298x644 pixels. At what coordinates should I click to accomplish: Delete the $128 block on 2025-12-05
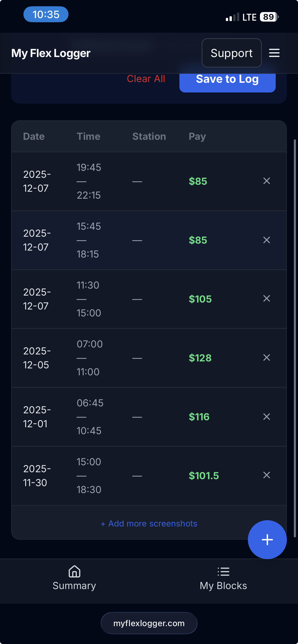[266, 357]
